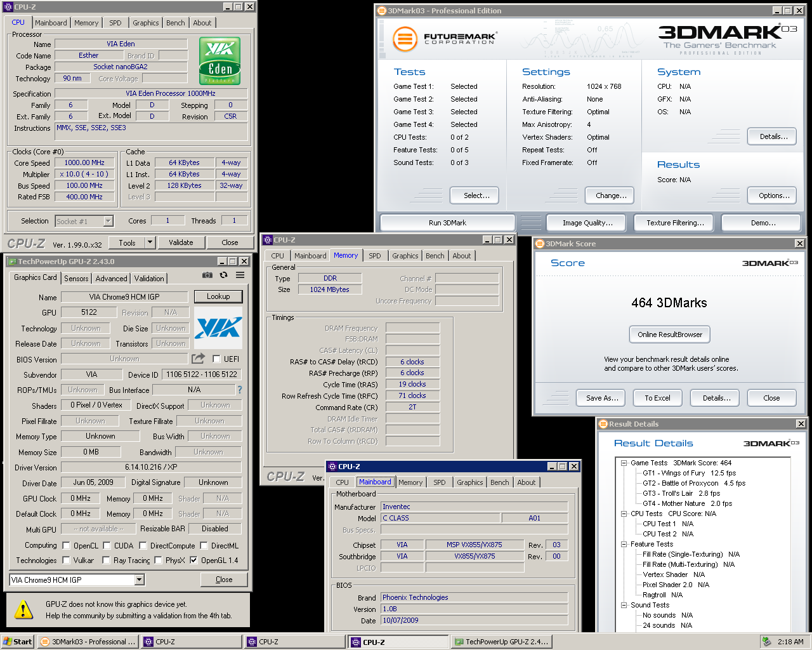Open the Socket #1 selection dropdown

pyautogui.click(x=108, y=221)
